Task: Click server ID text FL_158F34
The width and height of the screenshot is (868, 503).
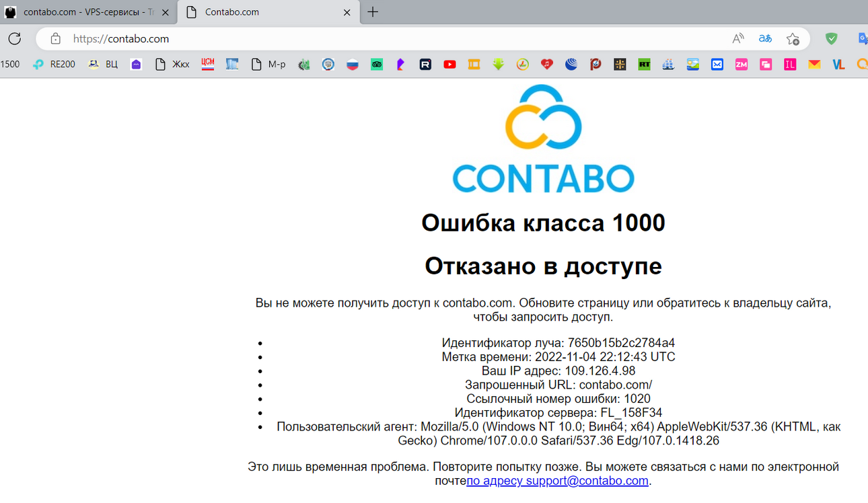Action: 632,413
